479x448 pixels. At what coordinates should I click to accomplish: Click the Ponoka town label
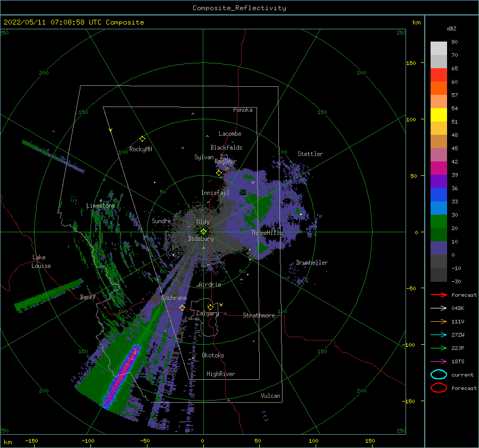[x=243, y=110]
